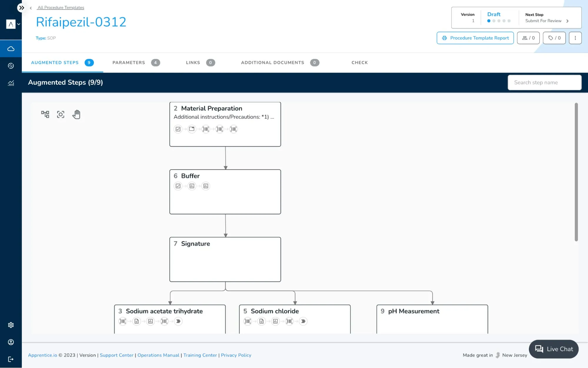Image resolution: width=588 pixels, height=368 pixels.
Task: Open the user profile icon in sidebar
Action: click(11, 342)
